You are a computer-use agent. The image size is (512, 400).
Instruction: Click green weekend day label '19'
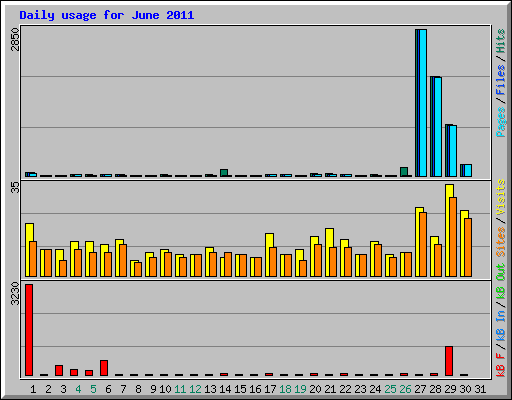[300, 389]
